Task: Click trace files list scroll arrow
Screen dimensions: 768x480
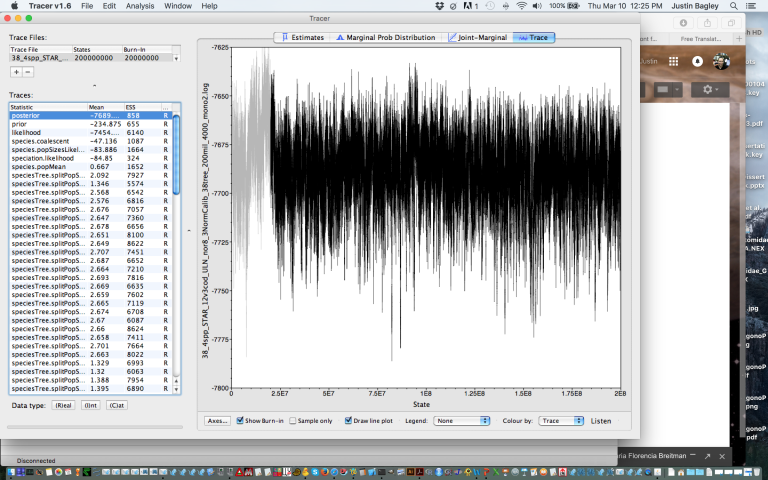Action: click(176, 58)
